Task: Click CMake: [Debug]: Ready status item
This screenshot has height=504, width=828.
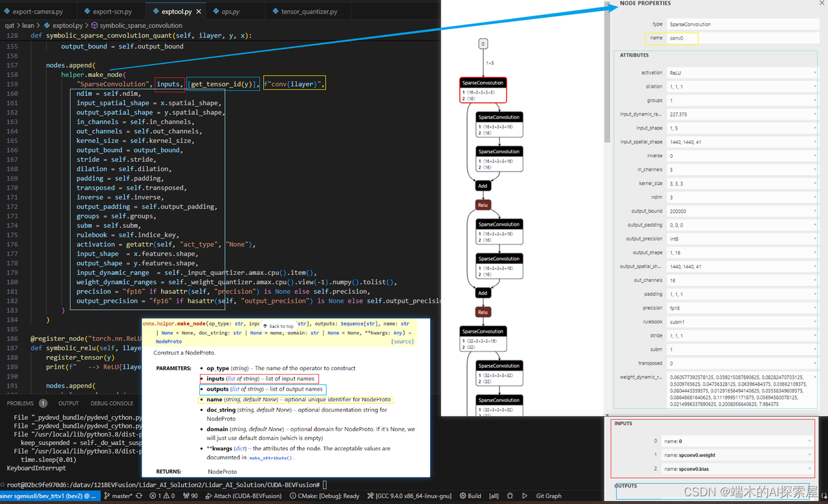Action: click(324, 496)
